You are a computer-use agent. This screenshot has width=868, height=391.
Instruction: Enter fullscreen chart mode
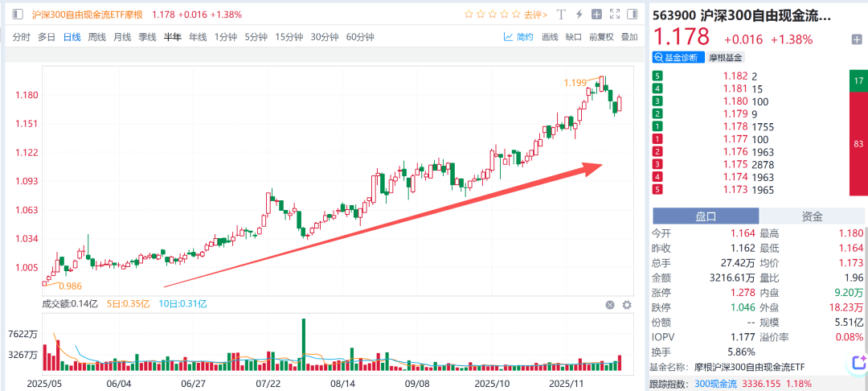tap(615, 14)
